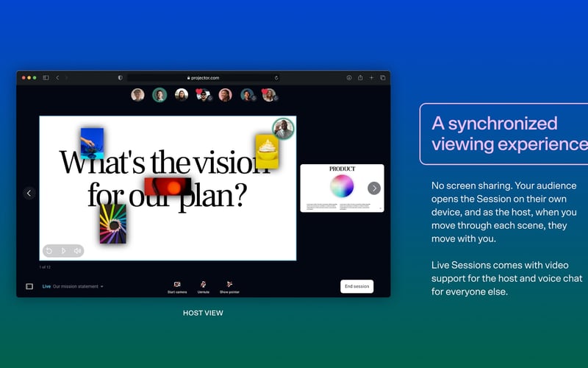Select the sixth participant avatar
The height and width of the screenshot is (368, 588).
(x=247, y=95)
